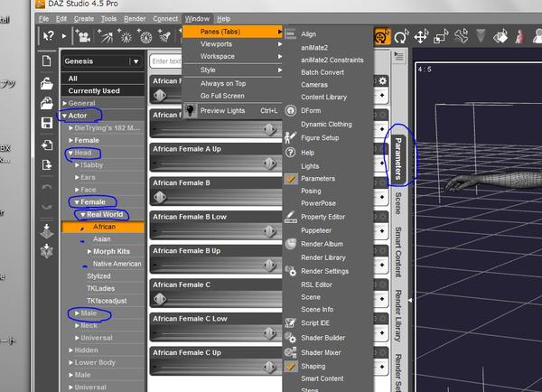The width and height of the screenshot is (542, 392).
Task: Select the Currently Used filter row
Action: click(103, 91)
